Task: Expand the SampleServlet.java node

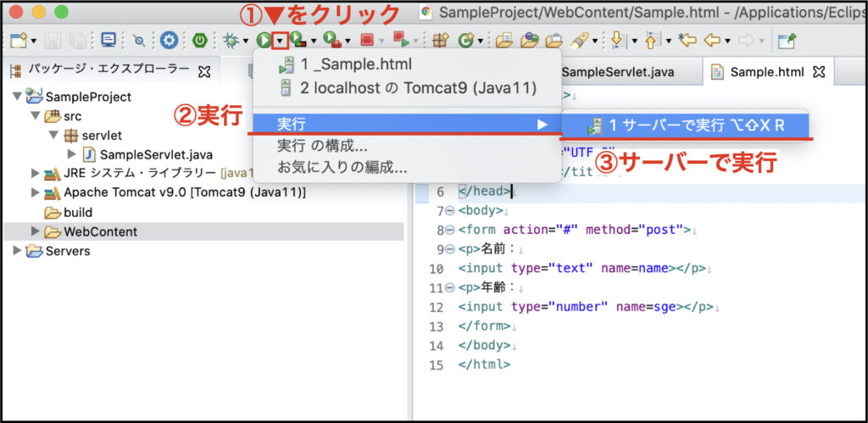Action: coord(72,154)
